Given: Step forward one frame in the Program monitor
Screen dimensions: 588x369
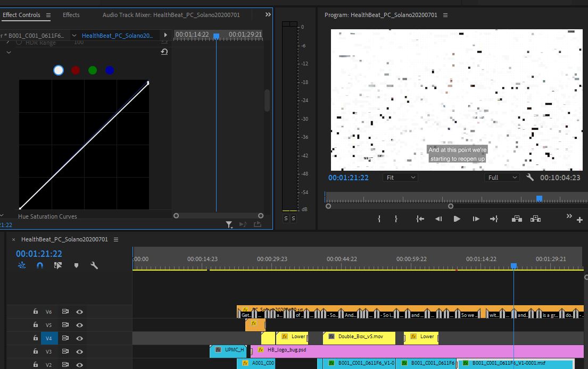Looking at the screenshot, I should coord(476,219).
